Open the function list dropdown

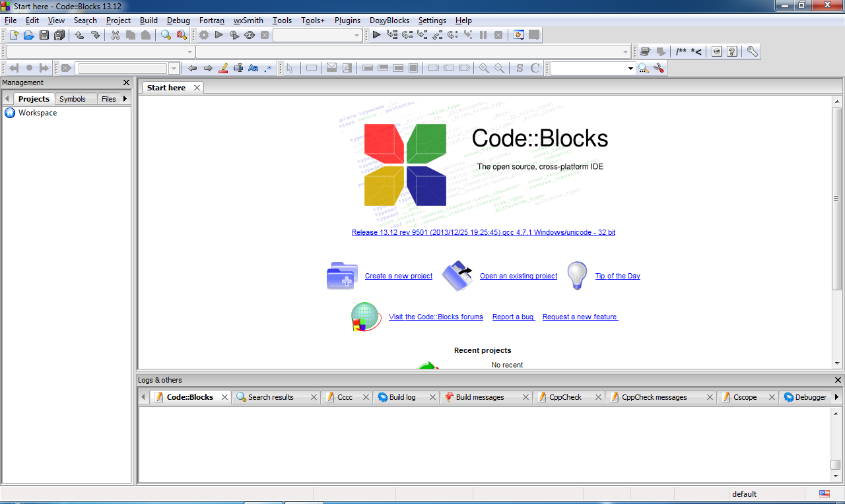click(x=413, y=51)
